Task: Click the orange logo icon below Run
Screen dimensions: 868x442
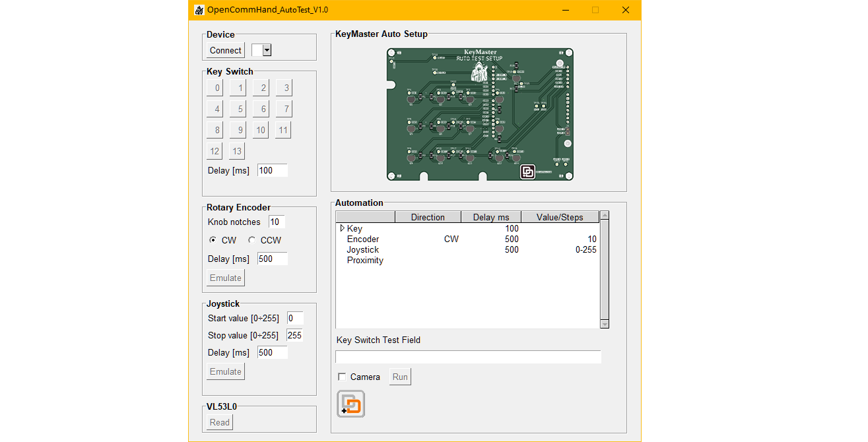Action: (x=351, y=404)
